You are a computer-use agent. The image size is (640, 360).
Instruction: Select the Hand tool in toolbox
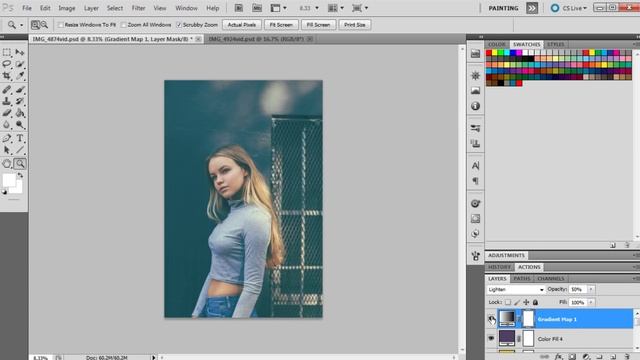point(7,164)
